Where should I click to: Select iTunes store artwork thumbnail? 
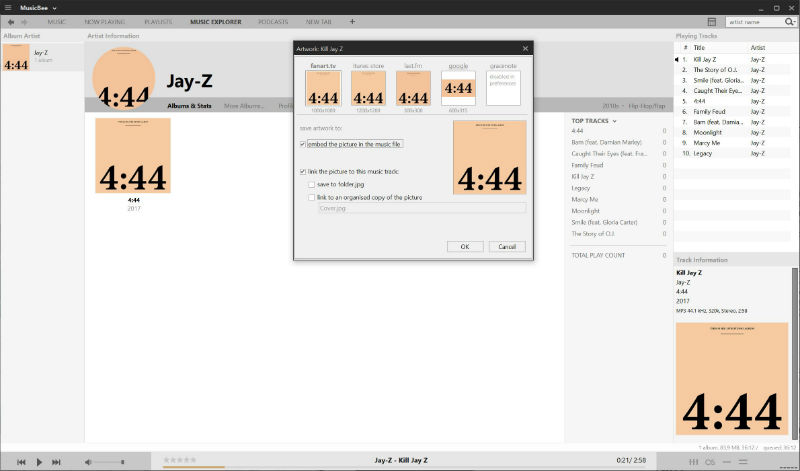pyautogui.click(x=368, y=88)
